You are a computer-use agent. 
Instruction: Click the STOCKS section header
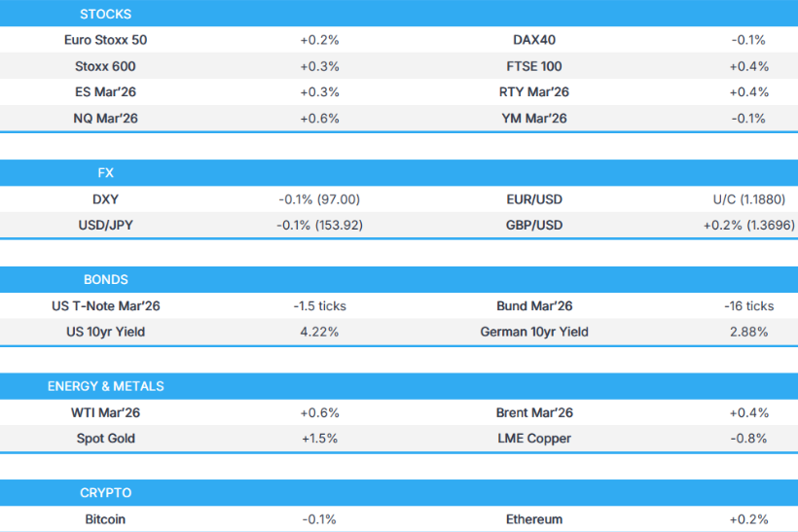pyautogui.click(x=105, y=15)
